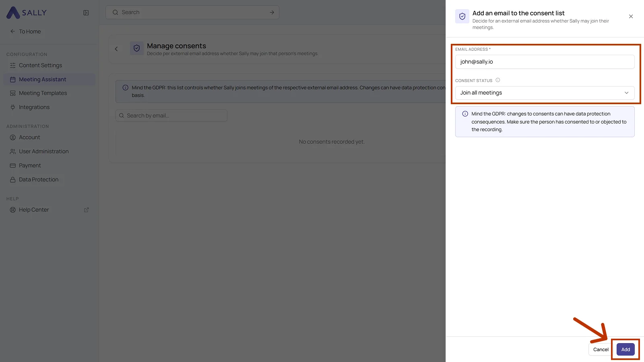Click the top Search field
This screenshot has width=644, height=362.
[192, 12]
